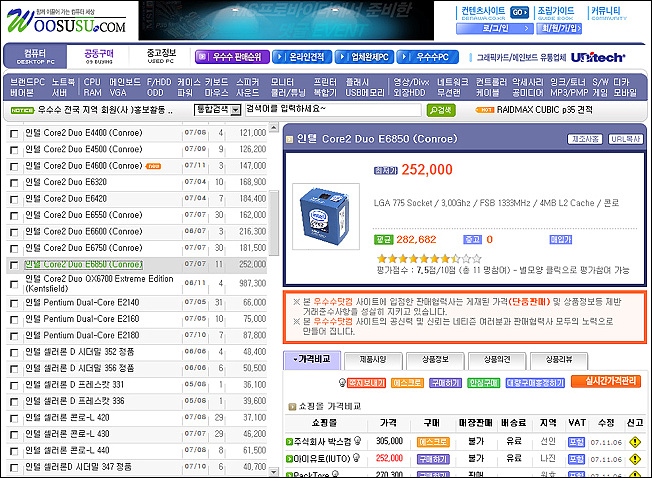
Task: Click the green 평균 badge
Action: tap(383, 240)
